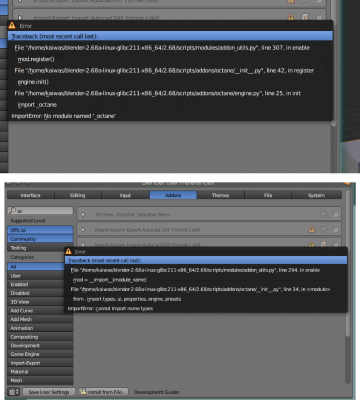Click the community icon on Dynamic Spacebar Menu row
The image size is (360, 400).
pos(323,214)
